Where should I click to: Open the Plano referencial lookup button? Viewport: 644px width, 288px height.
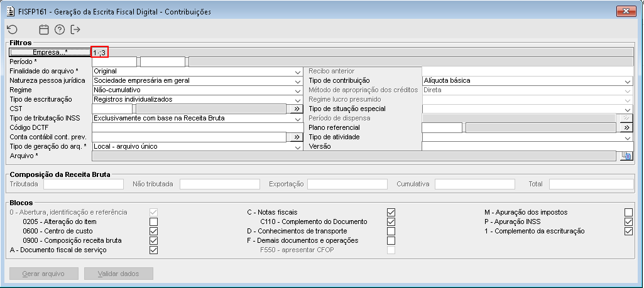pos(626,127)
